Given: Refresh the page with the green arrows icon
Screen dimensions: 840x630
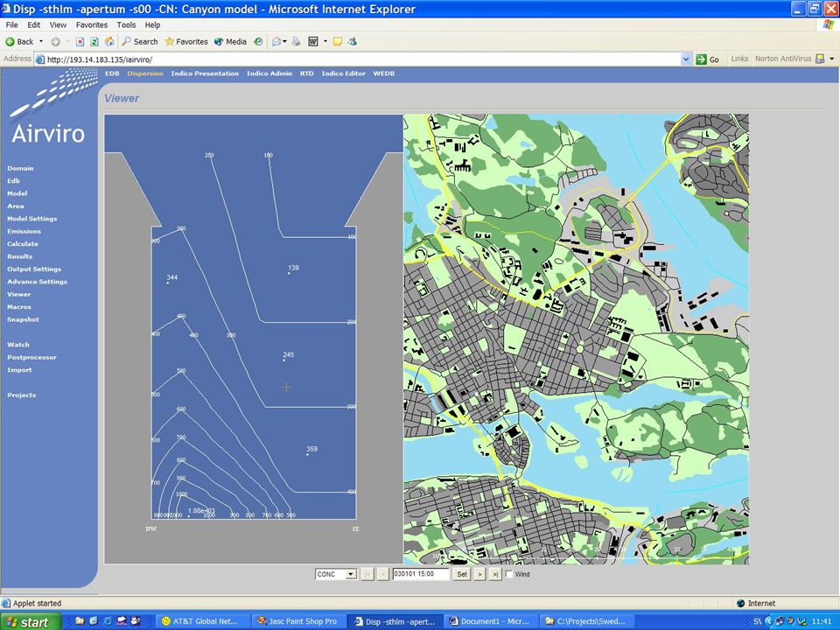Looking at the screenshot, I should pos(94,41).
